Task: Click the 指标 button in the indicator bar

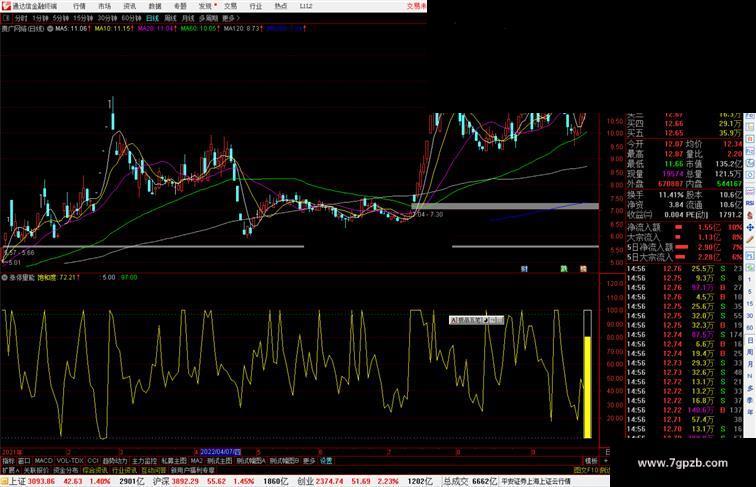Action: coord(8,461)
